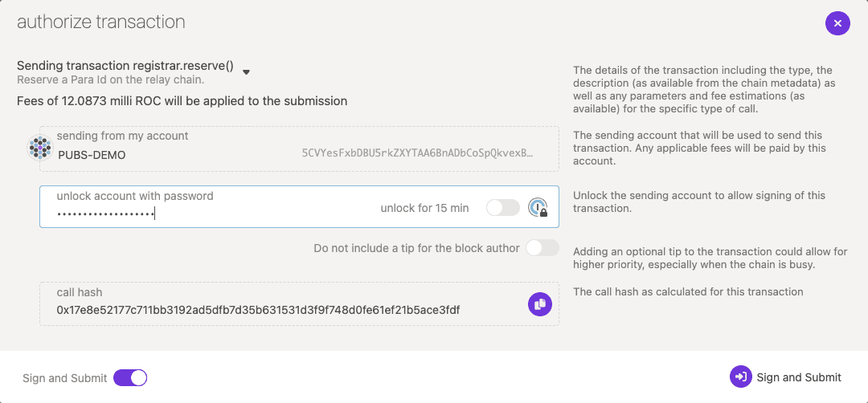Image resolution: width=868 pixels, height=403 pixels.
Task: Copy the call hash to clipboard
Action: click(540, 304)
